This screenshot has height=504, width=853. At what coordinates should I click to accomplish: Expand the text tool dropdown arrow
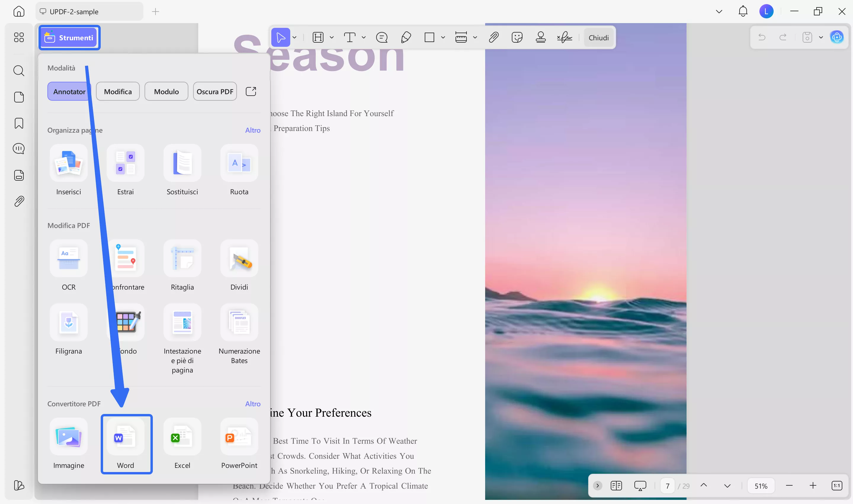363,37
